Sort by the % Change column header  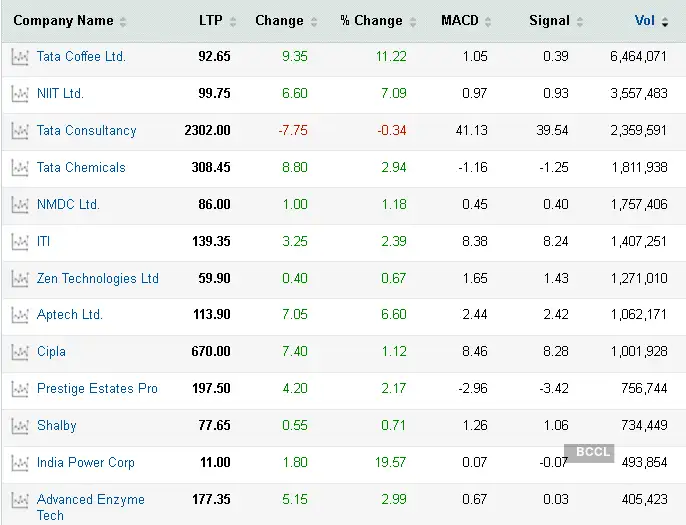[372, 21]
